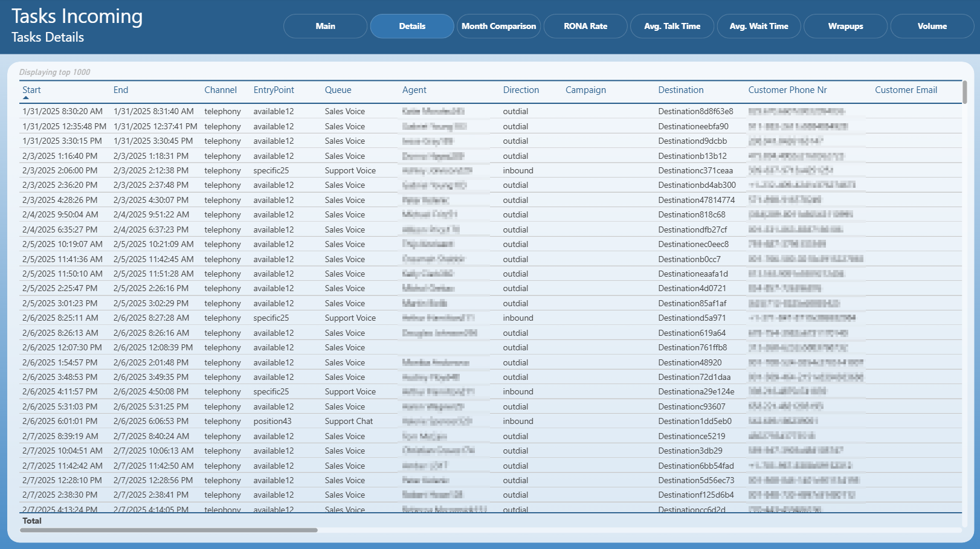Click the table's horizontal scrollbar thumb
980x549 pixels.
click(169, 530)
